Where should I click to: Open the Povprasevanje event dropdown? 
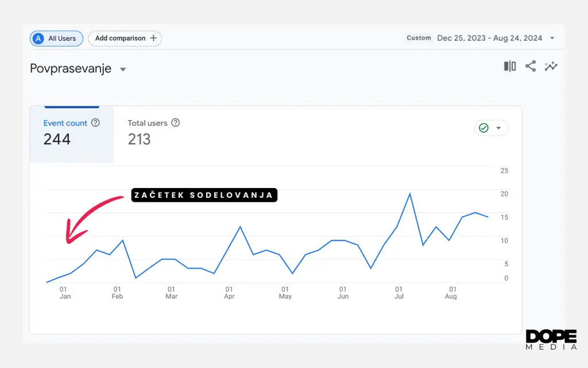click(x=123, y=70)
